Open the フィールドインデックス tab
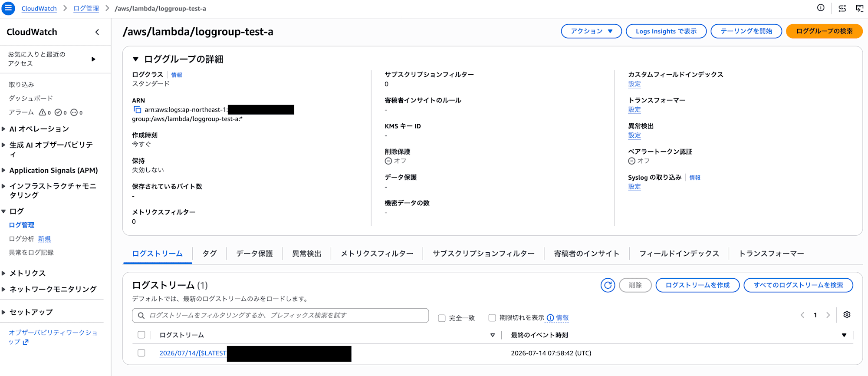Image resolution: width=868 pixels, height=376 pixels. pos(679,254)
